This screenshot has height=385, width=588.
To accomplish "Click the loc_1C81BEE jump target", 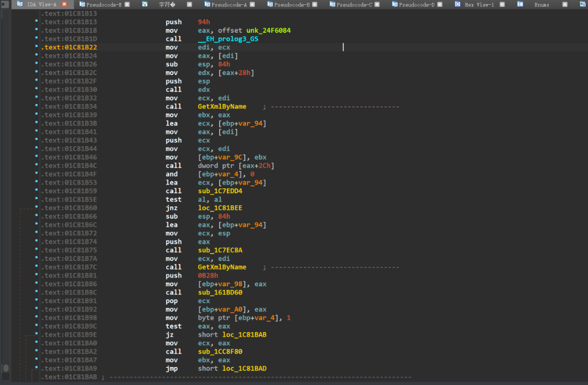I will (220, 208).
